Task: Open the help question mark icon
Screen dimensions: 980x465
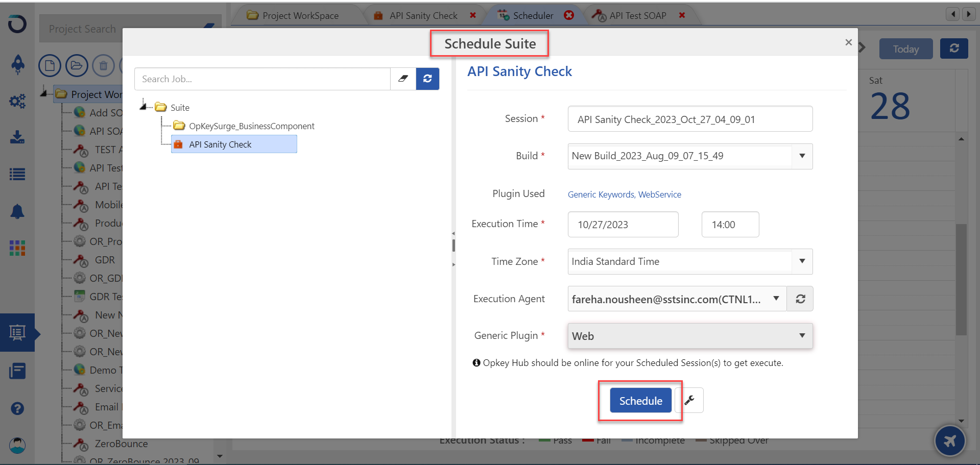Action: (x=17, y=408)
